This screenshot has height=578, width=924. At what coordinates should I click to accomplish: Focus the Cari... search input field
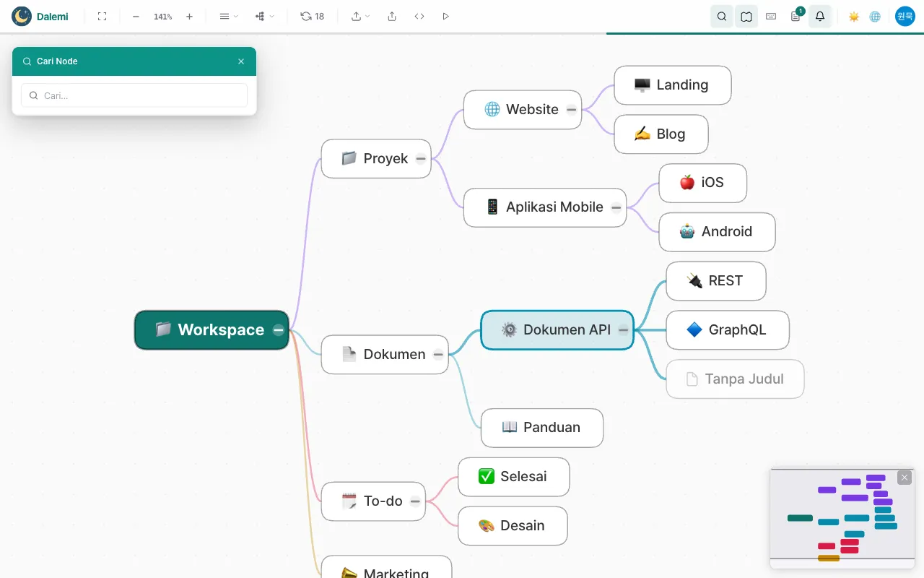click(x=134, y=95)
